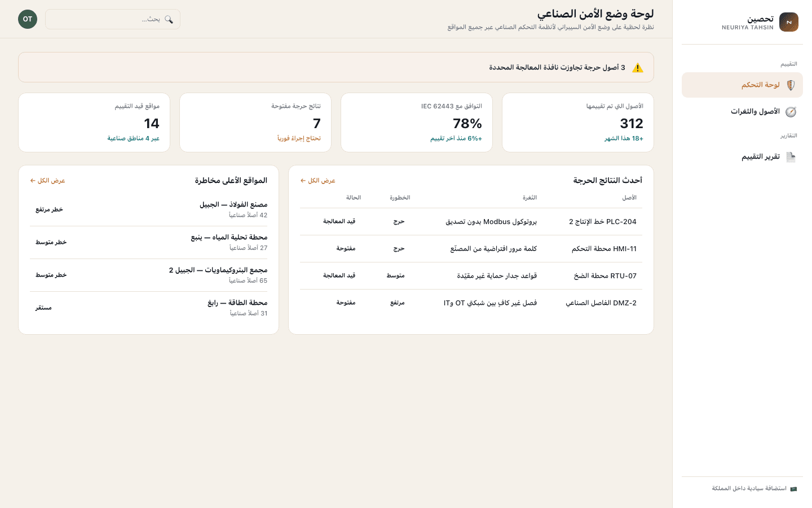Select the DMZ-2 الفاصل الصناعي asset cell
Screen dimensions: 812x508
601,303
